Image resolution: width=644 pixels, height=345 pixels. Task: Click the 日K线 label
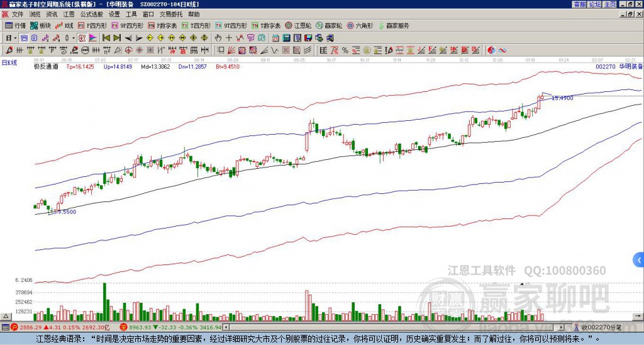pyautogui.click(x=9, y=63)
